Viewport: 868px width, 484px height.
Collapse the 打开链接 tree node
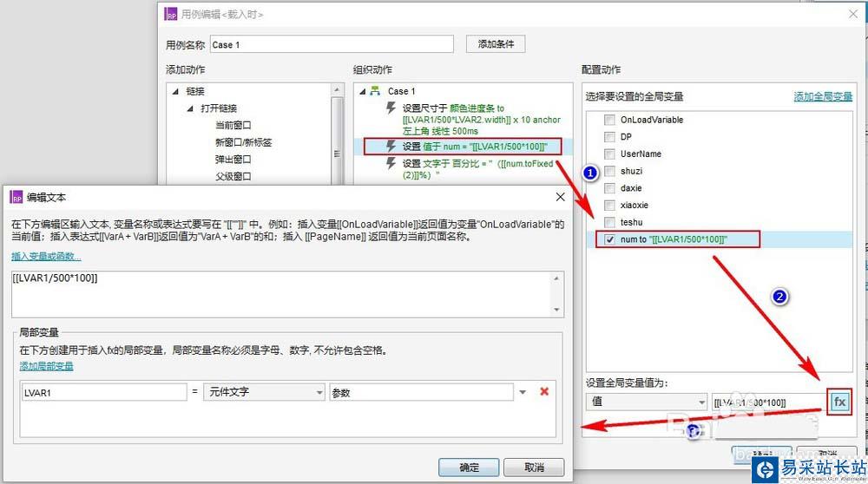[x=190, y=108]
